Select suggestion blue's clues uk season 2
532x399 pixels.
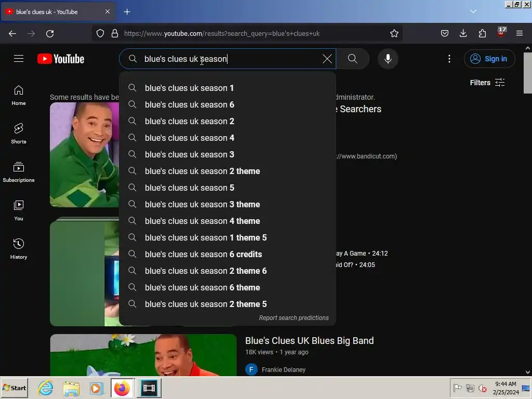coord(228,121)
